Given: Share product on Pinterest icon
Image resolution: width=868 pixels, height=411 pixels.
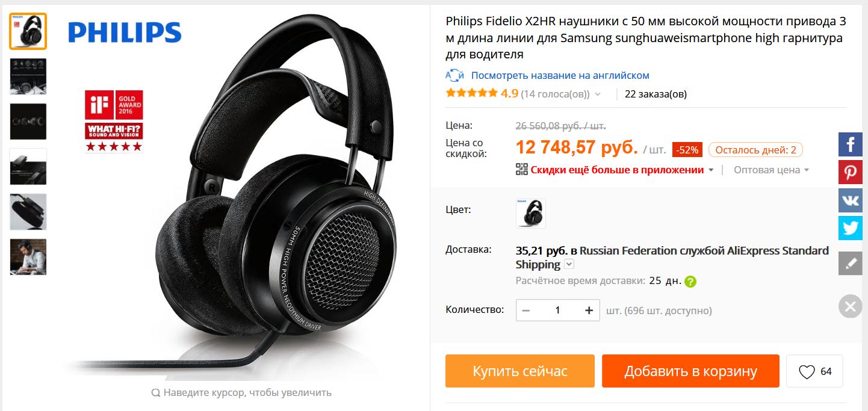Looking at the screenshot, I should coord(851,172).
